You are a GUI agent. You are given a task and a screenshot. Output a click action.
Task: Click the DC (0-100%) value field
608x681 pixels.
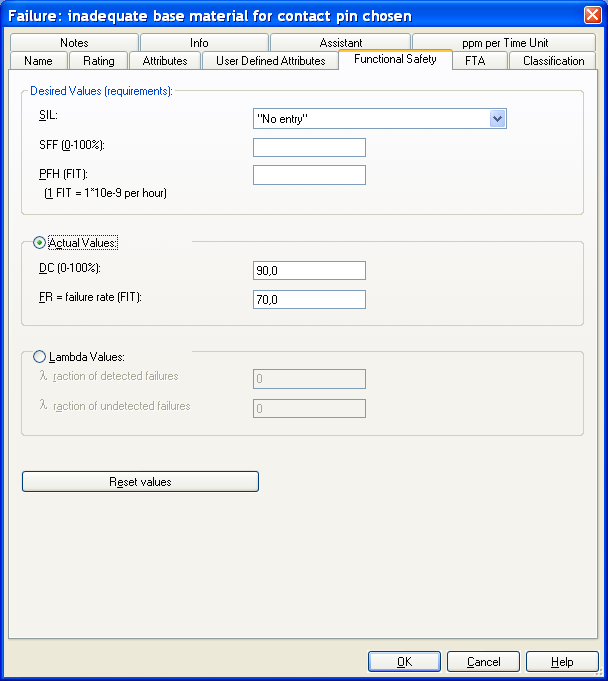(x=309, y=271)
